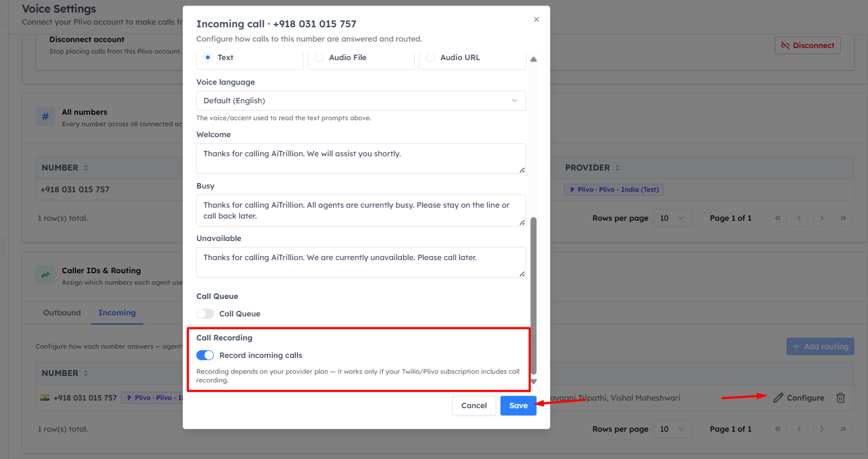Image resolution: width=868 pixels, height=459 pixels.
Task: Click the India flag in routing row
Action: point(45,398)
